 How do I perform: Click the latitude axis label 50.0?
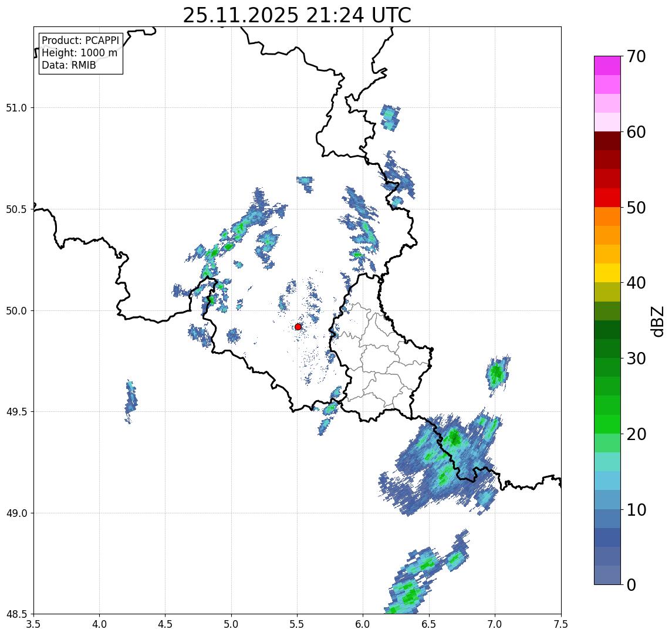pyautogui.click(x=16, y=310)
